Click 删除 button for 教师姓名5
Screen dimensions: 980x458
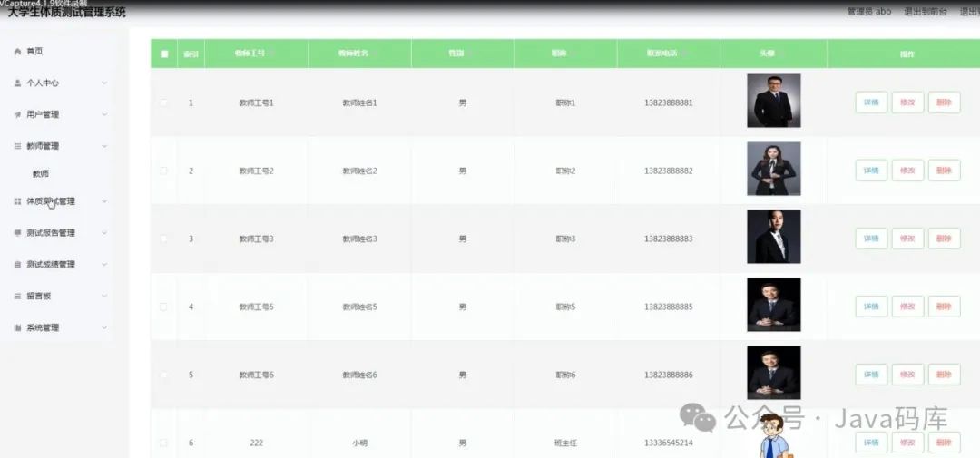coord(944,307)
